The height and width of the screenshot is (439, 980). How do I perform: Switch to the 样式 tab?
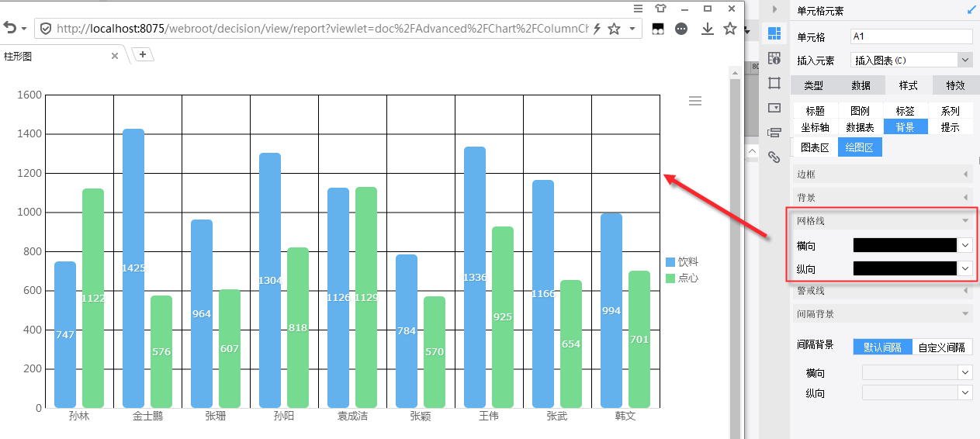tap(908, 85)
